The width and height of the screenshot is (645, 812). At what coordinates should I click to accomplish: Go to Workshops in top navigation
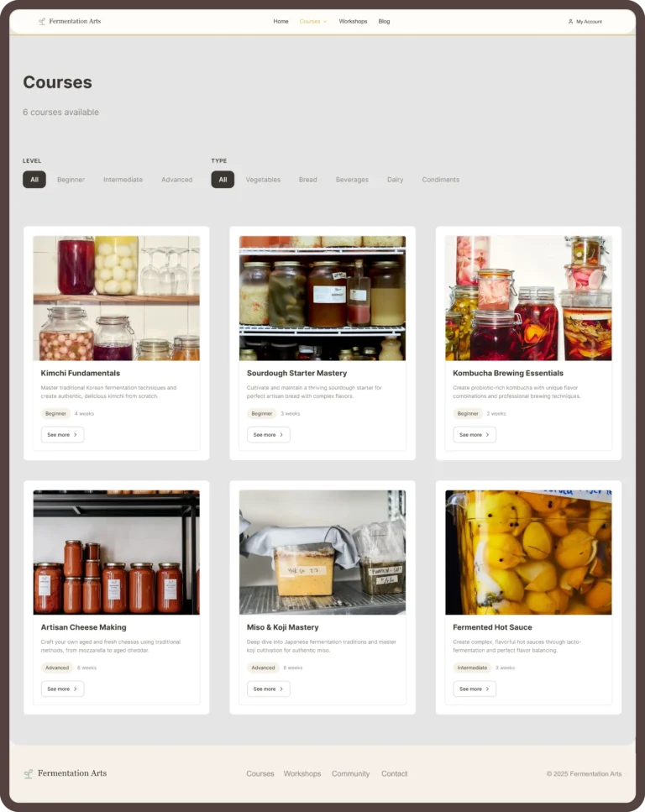[353, 22]
